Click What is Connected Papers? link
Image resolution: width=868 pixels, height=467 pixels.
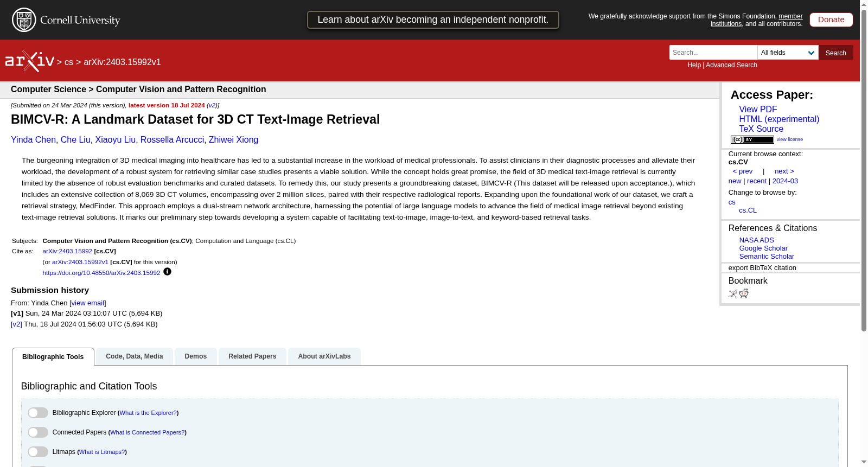pos(148,432)
